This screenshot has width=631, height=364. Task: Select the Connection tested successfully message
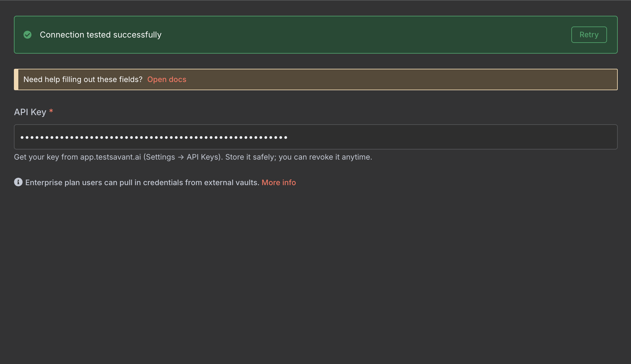[100, 35]
